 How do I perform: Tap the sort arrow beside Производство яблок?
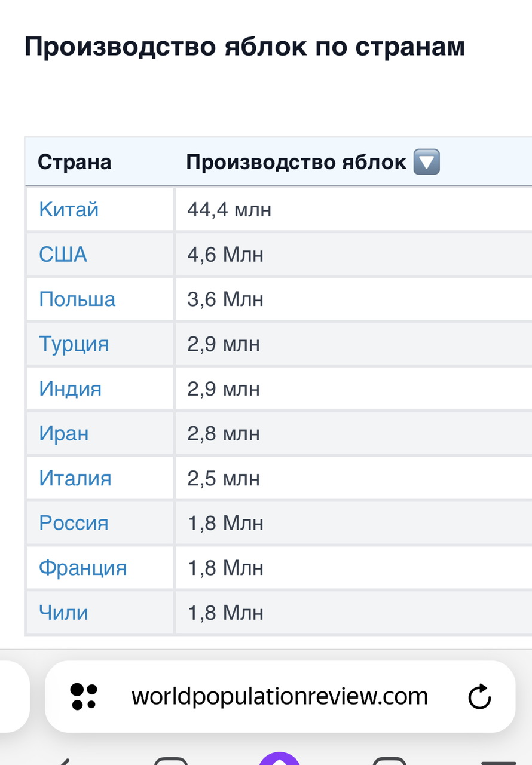(x=426, y=162)
